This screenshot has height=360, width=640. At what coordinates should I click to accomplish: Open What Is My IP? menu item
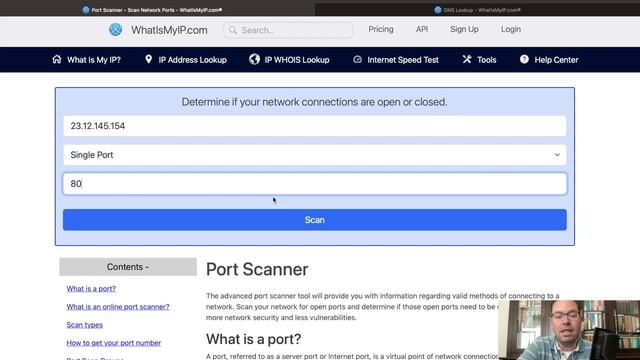[87, 60]
